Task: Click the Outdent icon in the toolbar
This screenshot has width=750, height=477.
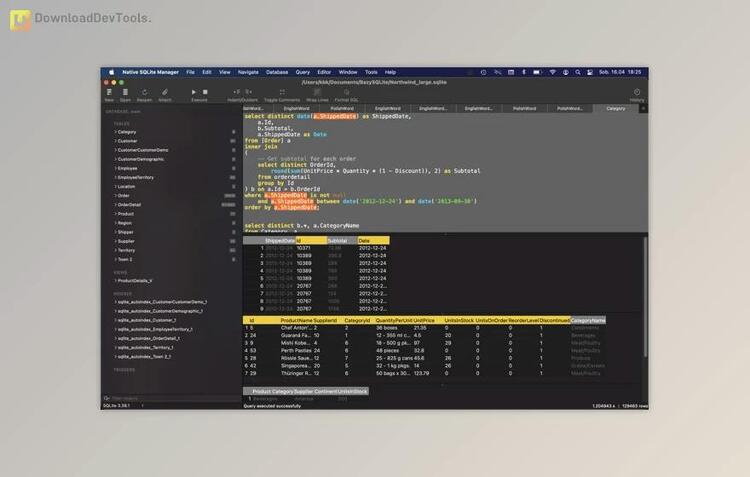Action: point(249,92)
